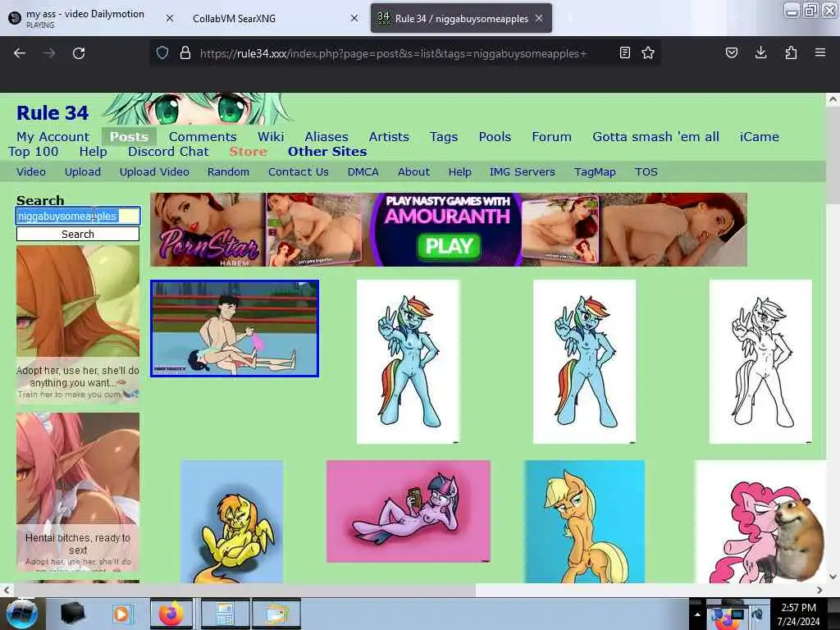Screen dimensions: 840x630
Task: Open the Comments section
Action: [203, 137]
